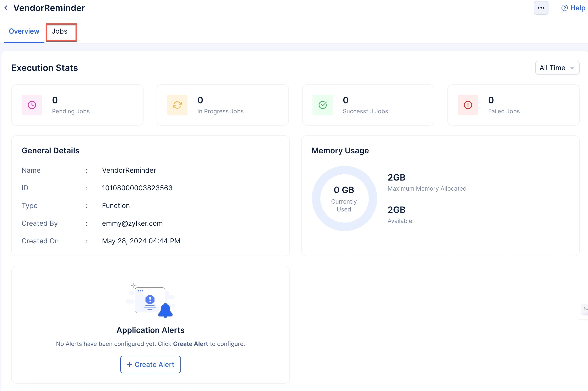Screen dimensions: 588x391
Task: Click the red Failed Jobs warning icon
Action: [468, 105]
